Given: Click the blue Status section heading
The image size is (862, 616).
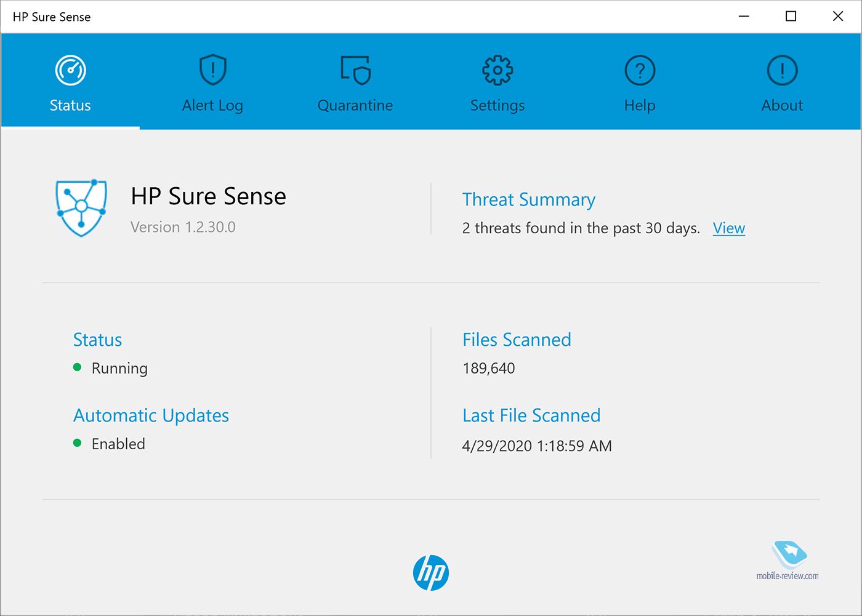Looking at the screenshot, I should click(97, 340).
